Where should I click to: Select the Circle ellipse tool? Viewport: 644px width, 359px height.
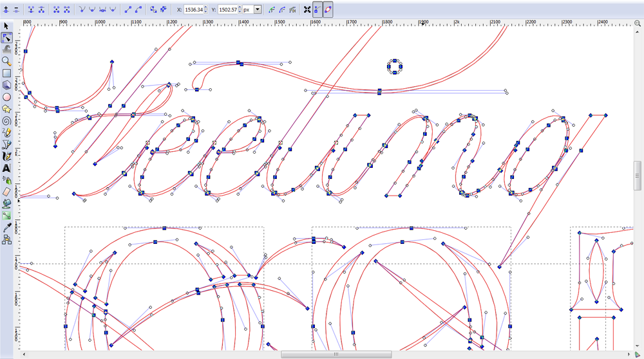pyautogui.click(x=6, y=97)
